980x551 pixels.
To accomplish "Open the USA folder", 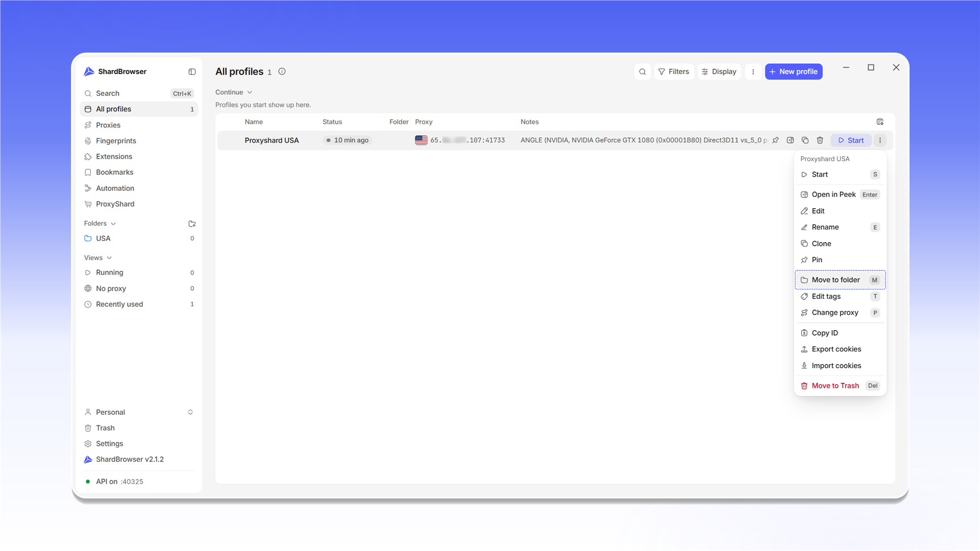I will coord(139,238).
